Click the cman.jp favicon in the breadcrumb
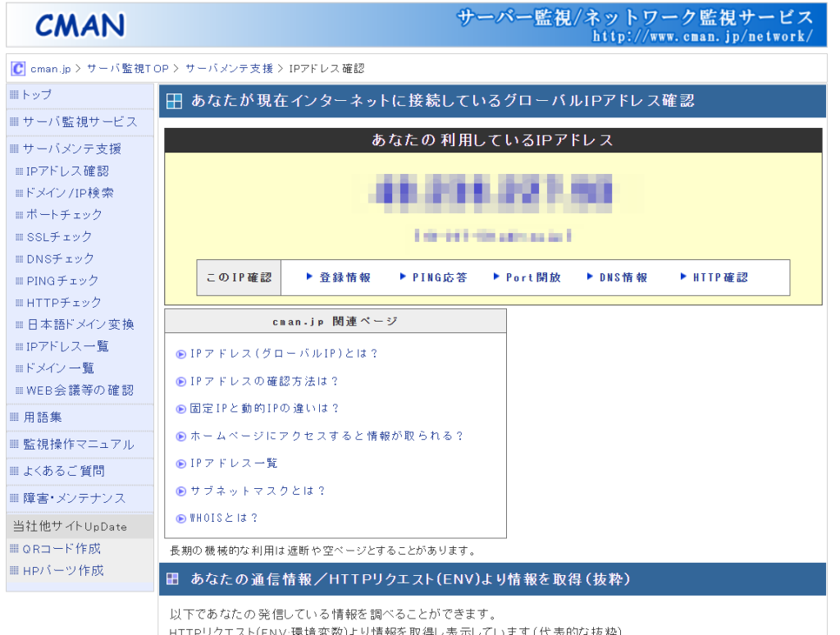The height and width of the screenshot is (635, 840). pyautogui.click(x=17, y=68)
